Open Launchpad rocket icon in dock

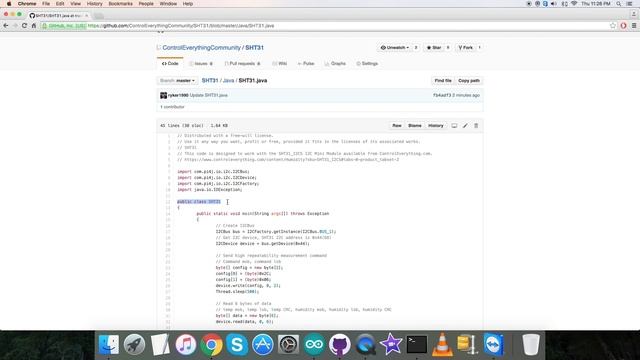pyautogui.click(x=134, y=344)
